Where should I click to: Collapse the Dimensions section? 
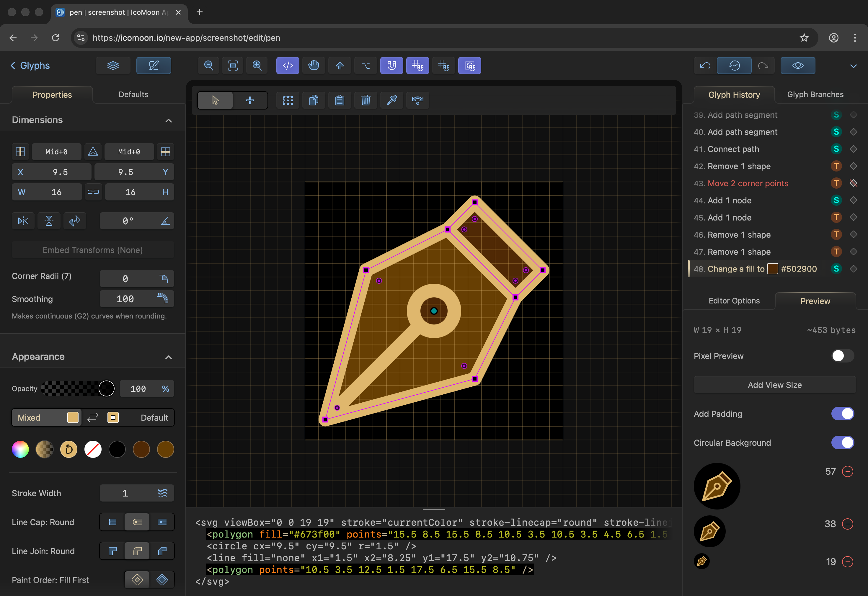tap(168, 120)
